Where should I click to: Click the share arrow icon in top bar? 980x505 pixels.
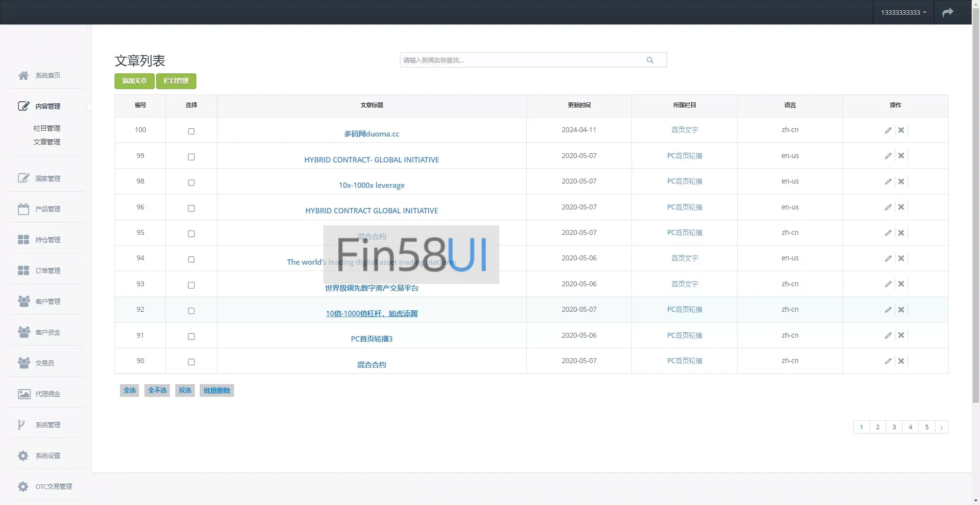coord(948,12)
